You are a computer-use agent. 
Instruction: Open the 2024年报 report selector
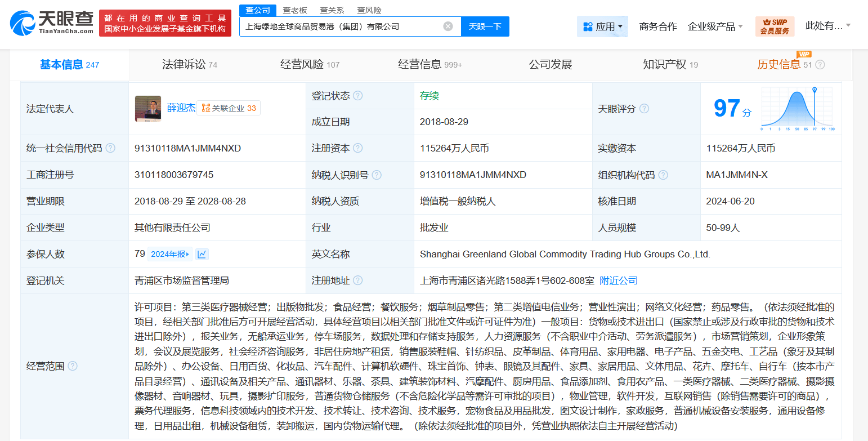click(x=170, y=254)
